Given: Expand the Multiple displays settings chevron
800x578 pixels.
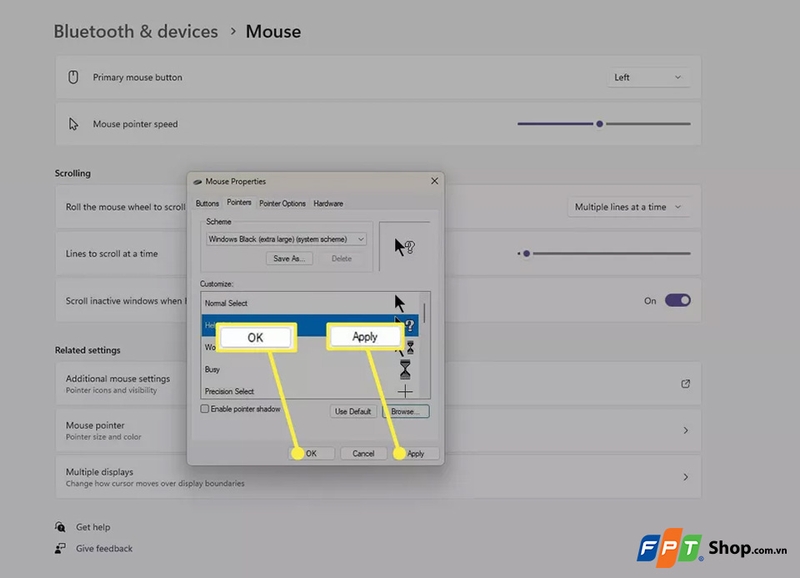Looking at the screenshot, I should 685,477.
